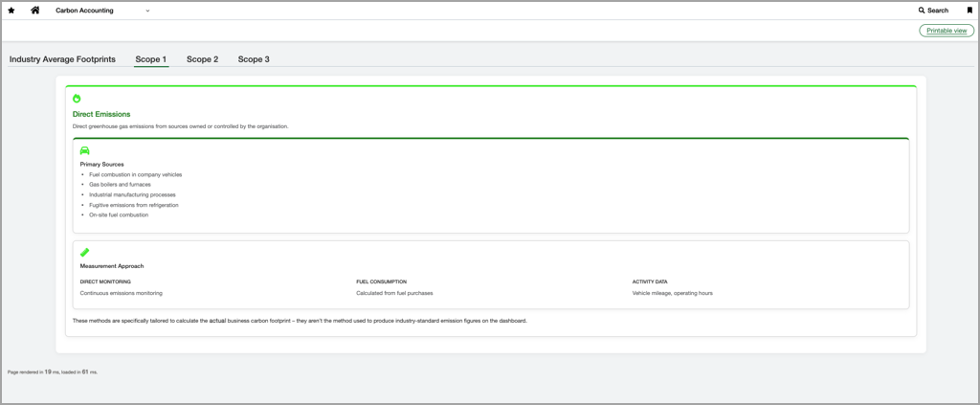
Task: Click the Printable view button
Action: point(946,31)
